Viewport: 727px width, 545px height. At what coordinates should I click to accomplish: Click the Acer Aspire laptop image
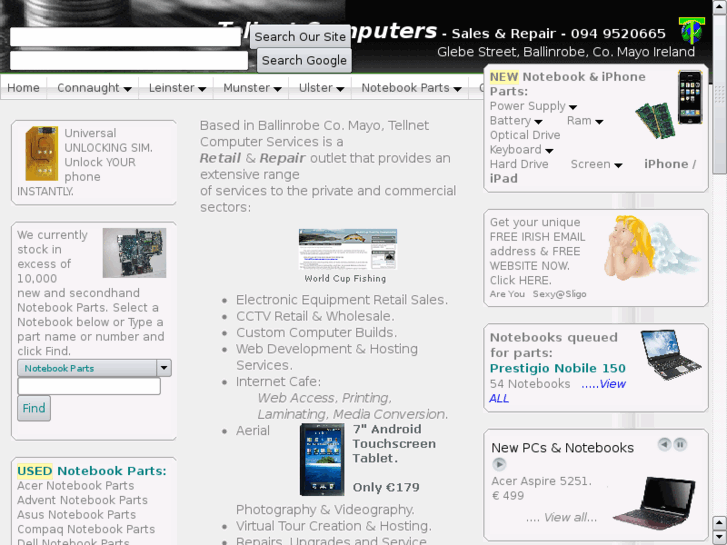click(x=654, y=503)
